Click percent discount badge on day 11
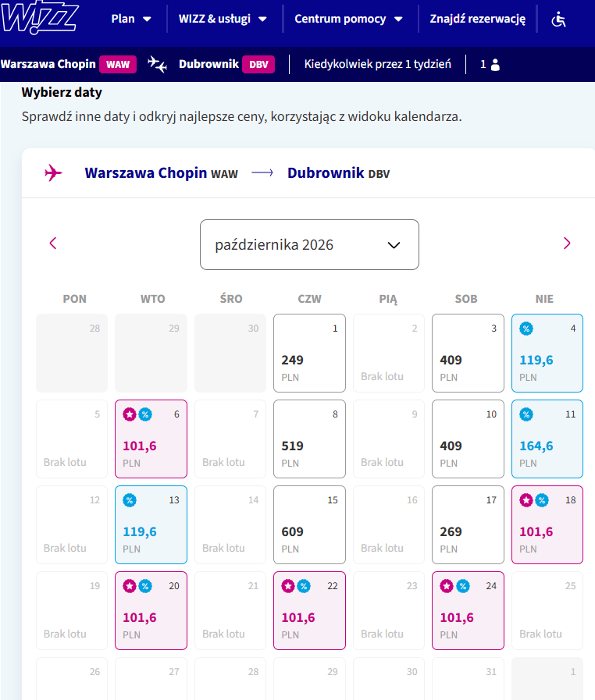This screenshot has height=700, width=595. click(526, 414)
